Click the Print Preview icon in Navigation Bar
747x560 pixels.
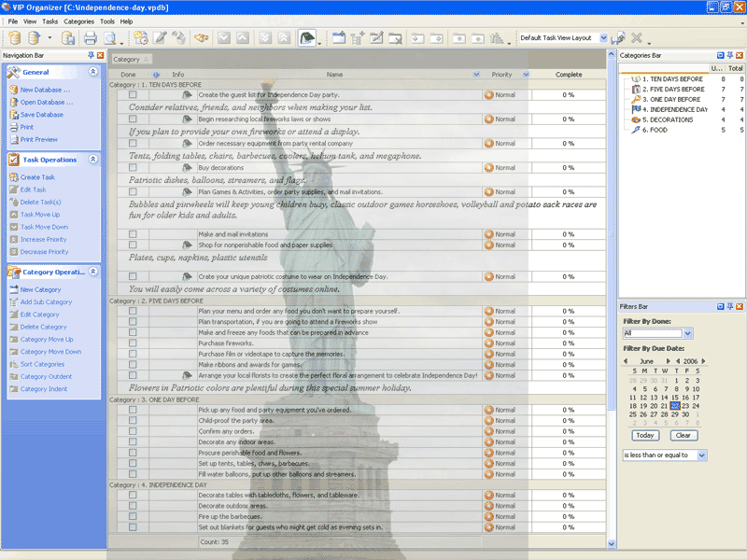point(13,139)
